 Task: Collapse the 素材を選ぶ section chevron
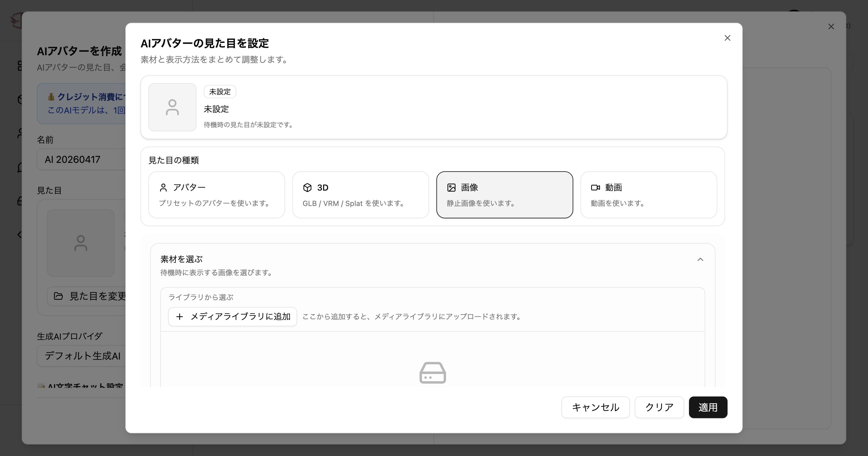pyautogui.click(x=700, y=259)
